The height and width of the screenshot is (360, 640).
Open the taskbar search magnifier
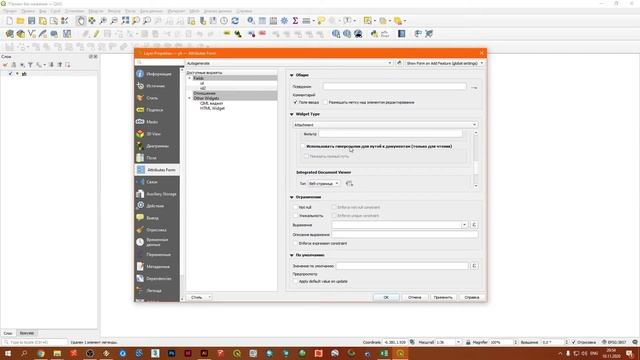click(24, 353)
